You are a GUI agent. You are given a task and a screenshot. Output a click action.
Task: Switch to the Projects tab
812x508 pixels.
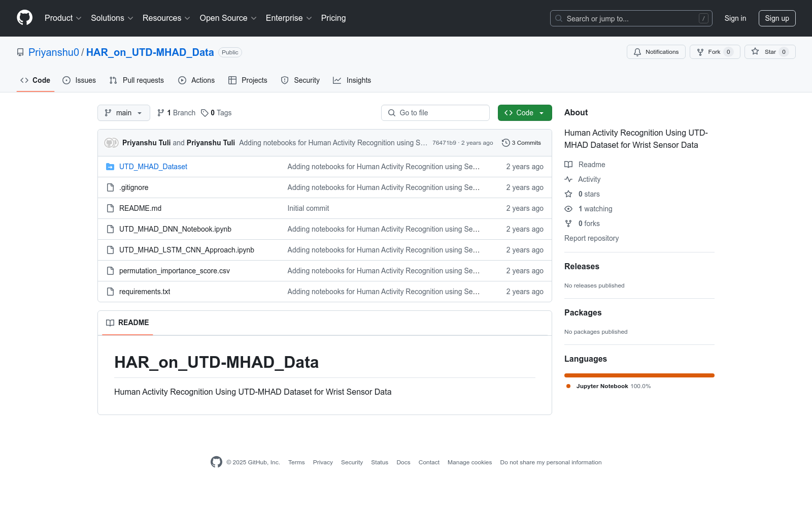tap(248, 80)
